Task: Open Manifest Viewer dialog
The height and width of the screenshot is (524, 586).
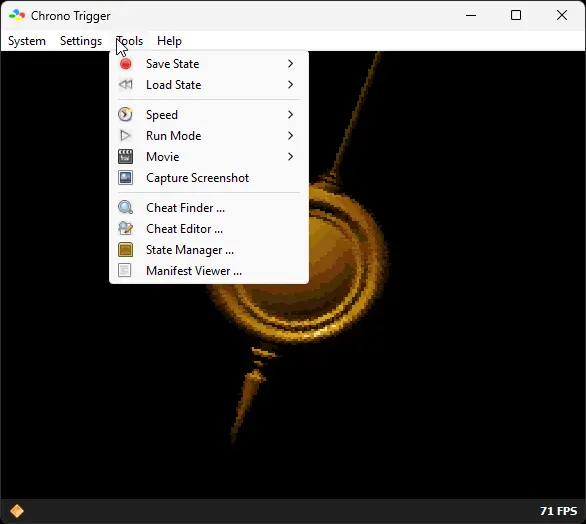Action: point(209,270)
